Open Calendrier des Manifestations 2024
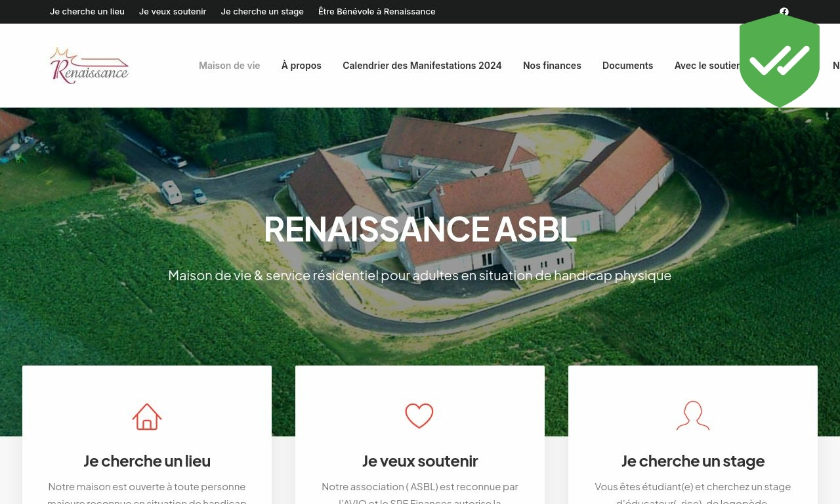 pos(422,66)
